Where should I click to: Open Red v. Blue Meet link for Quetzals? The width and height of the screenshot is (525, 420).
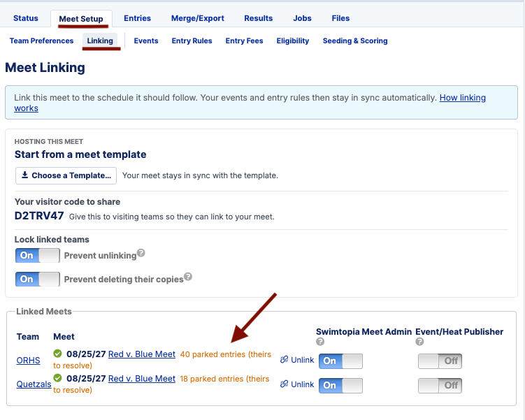[142, 379]
